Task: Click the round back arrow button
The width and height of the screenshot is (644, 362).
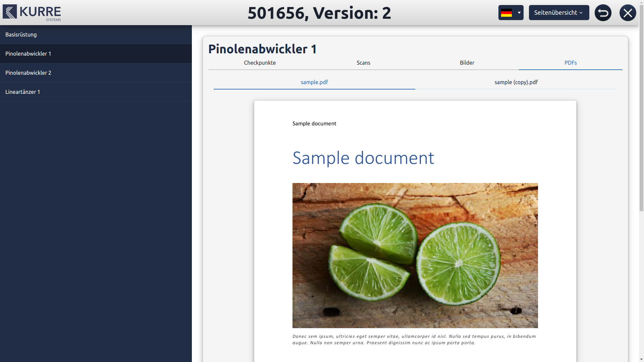Action: pyautogui.click(x=603, y=13)
